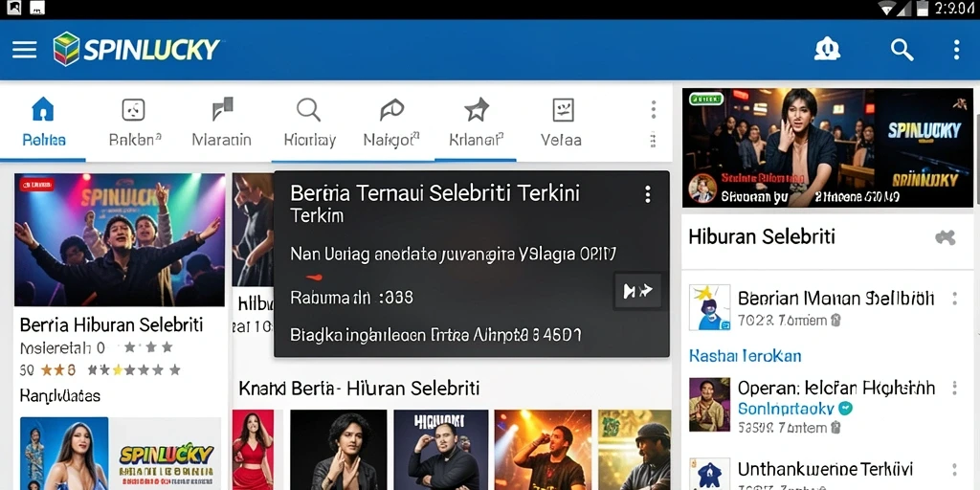Switch to the Velaa tab
Viewport: 980px width, 490px height.
[x=561, y=122]
